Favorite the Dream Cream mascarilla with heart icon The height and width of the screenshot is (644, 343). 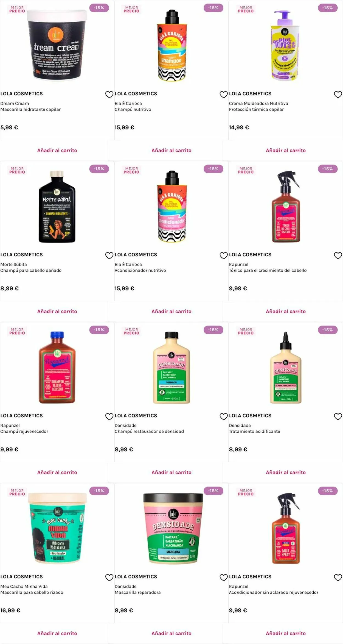click(x=109, y=95)
